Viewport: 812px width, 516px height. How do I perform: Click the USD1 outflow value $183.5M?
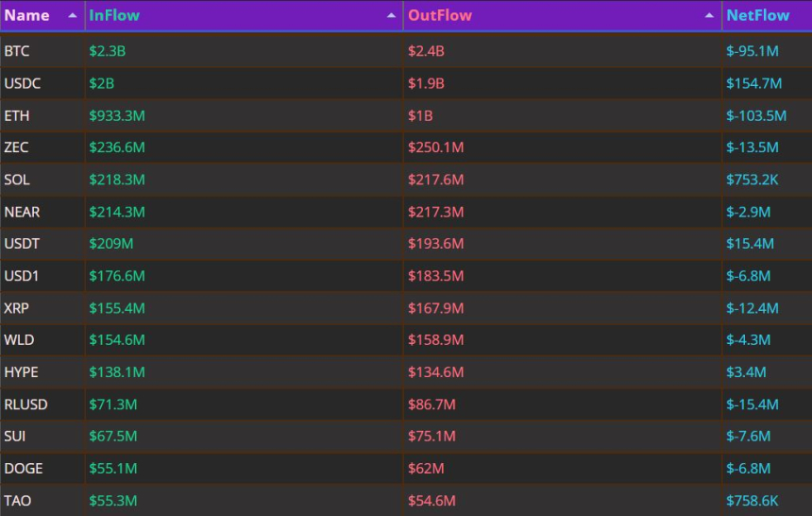coord(436,276)
